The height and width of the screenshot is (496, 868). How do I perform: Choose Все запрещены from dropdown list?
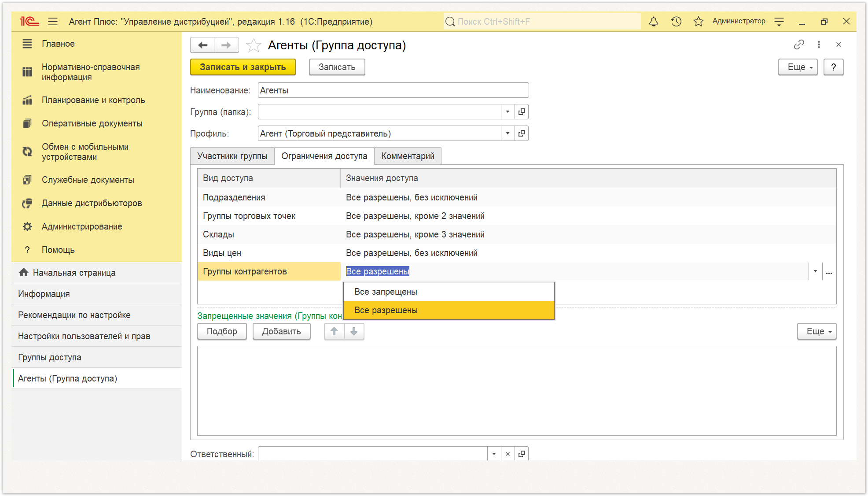[x=449, y=292]
